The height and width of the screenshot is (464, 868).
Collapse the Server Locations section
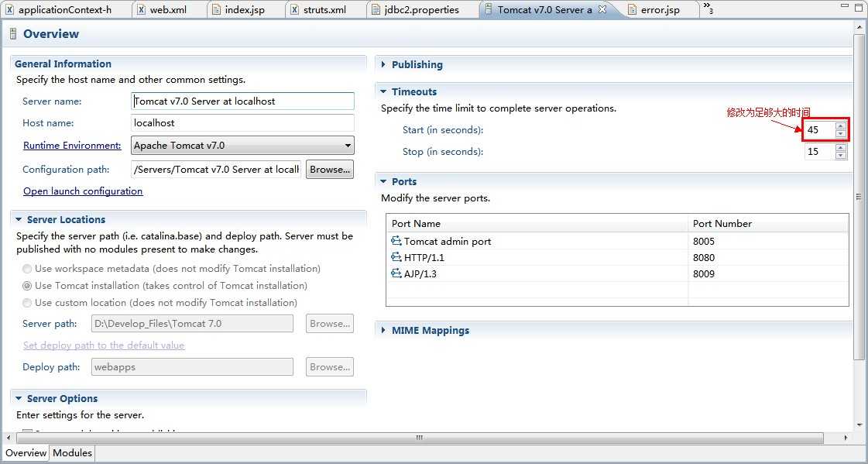tap(19, 220)
